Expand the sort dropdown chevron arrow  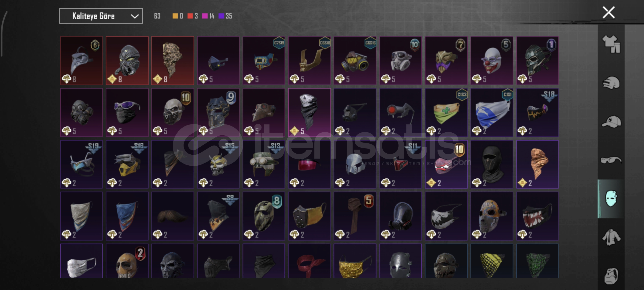pyautogui.click(x=135, y=16)
